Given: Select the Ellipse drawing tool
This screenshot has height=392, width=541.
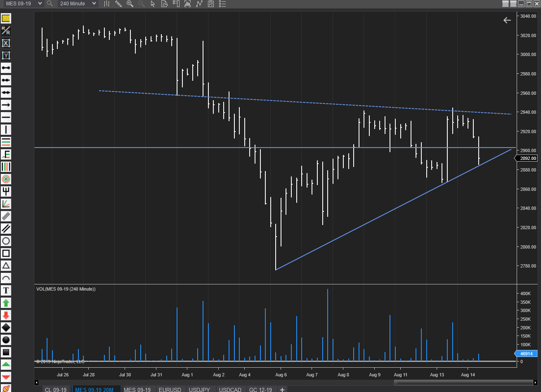Looking at the screenshot, I should (6, 241).
